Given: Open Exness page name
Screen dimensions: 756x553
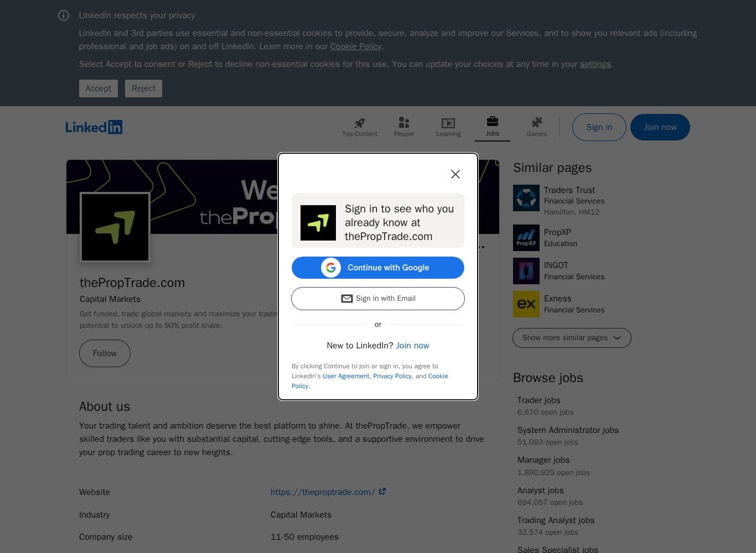Looking at the screenshot, I should pos(557,299).
